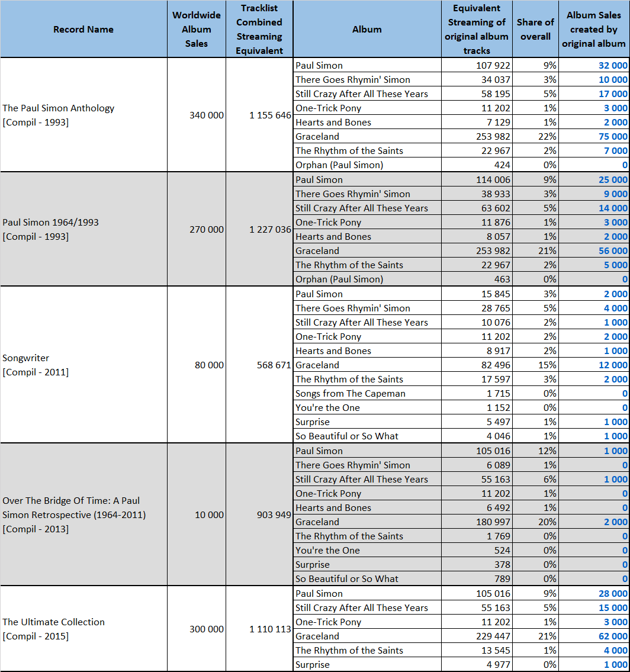Click the 10 000 worldwide sales cell
This screenshot has height=672, width=630.
197,515
